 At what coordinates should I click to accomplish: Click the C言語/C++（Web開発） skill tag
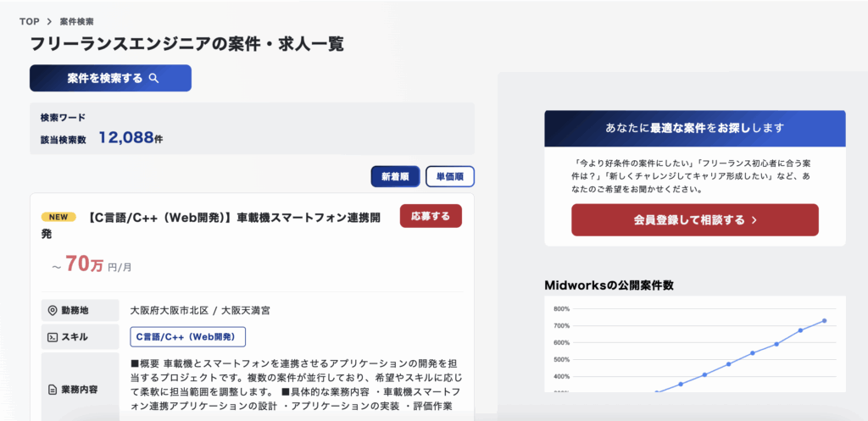(187, 336)
